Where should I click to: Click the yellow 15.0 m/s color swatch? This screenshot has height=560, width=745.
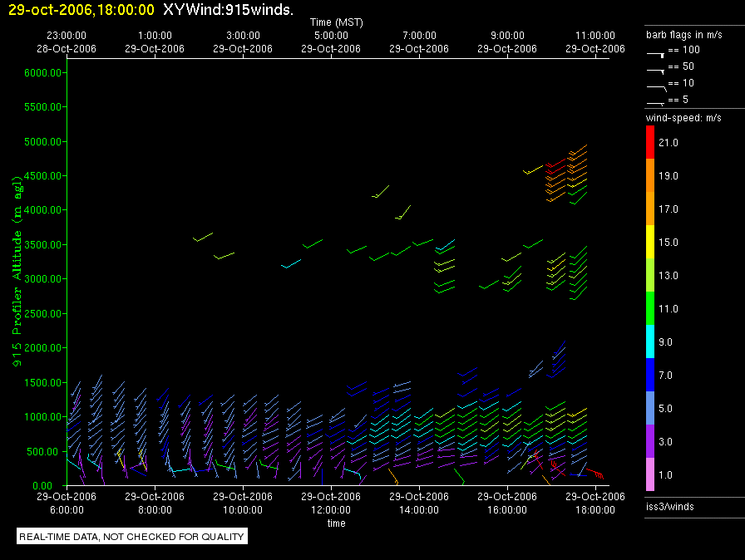tap(650, 242)
